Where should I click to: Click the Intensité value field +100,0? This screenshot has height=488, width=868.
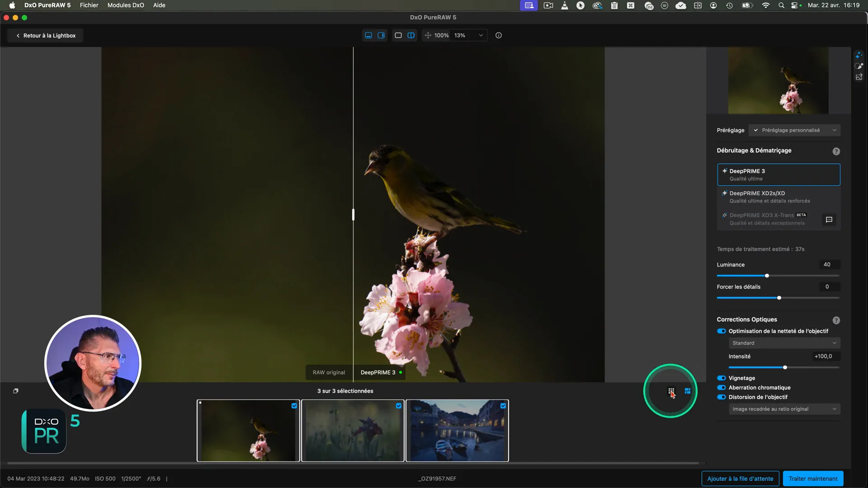click(x=825, y=357)
